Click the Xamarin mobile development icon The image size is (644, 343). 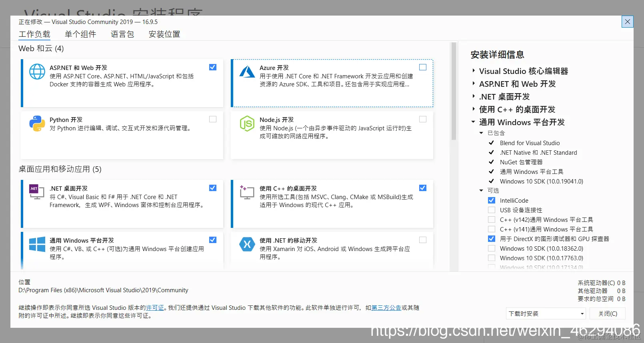pos(247,244)
